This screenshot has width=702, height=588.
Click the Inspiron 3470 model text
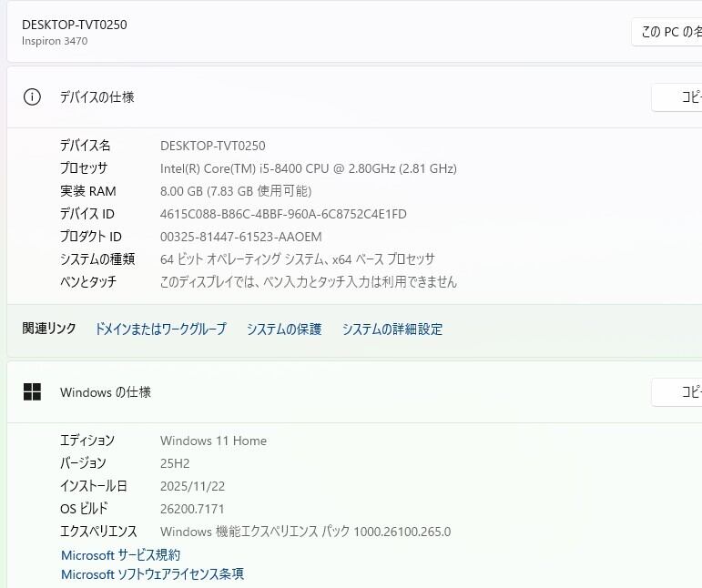[55, 41]
